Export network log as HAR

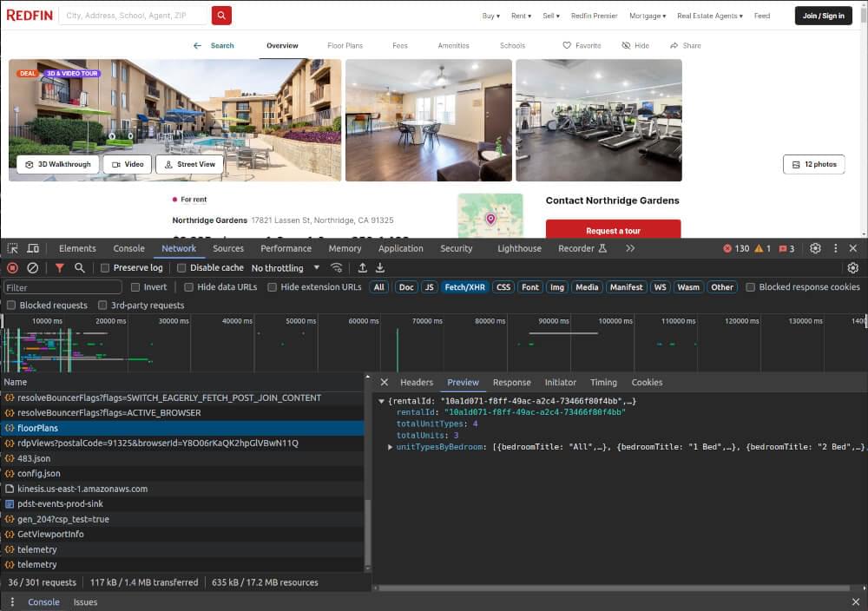click(379, 268)
